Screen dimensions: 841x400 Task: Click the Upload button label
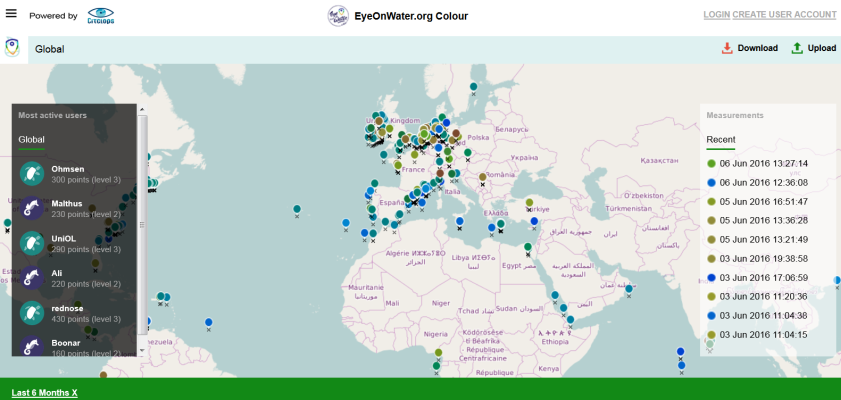pos(822,48)
